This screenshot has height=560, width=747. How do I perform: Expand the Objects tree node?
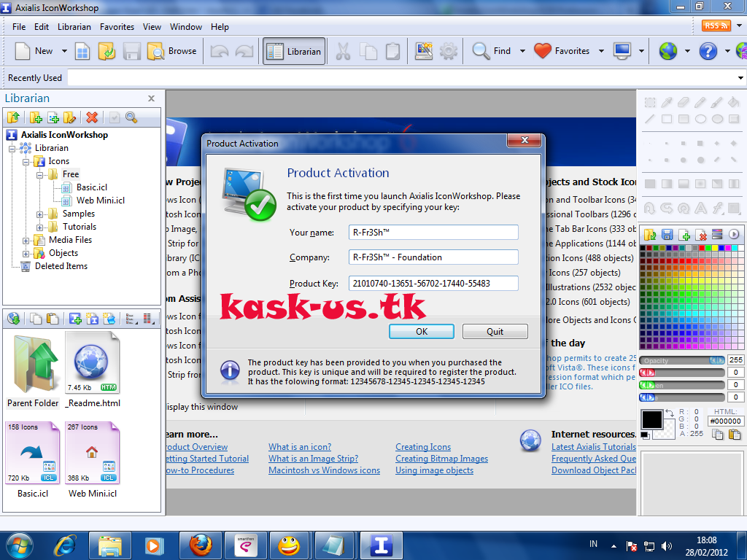pyautogui.click(x=26, y=254)
